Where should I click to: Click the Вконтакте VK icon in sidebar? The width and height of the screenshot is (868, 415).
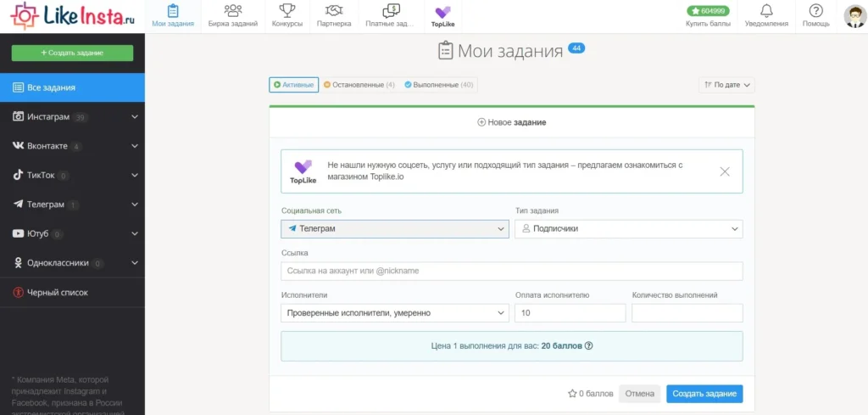click(19, 146)
